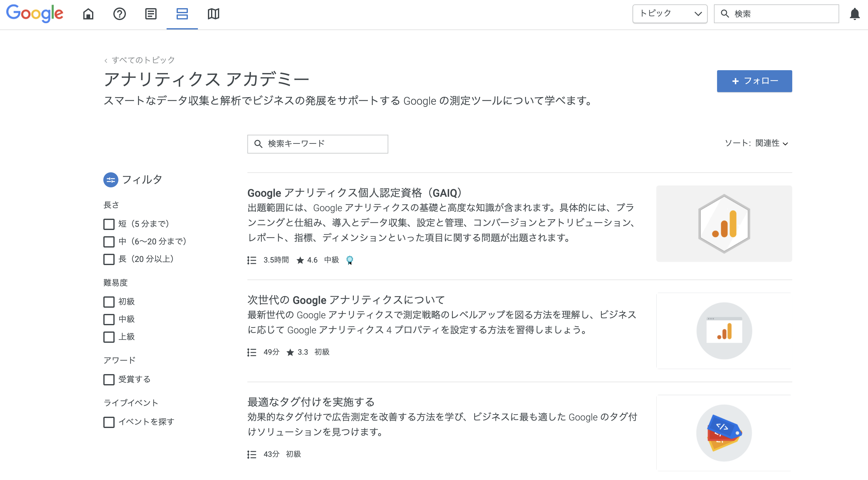The height and width of the screenshot is (480, 868).
Task: Click the list icon beside 49分
Action: pos(252,352)
